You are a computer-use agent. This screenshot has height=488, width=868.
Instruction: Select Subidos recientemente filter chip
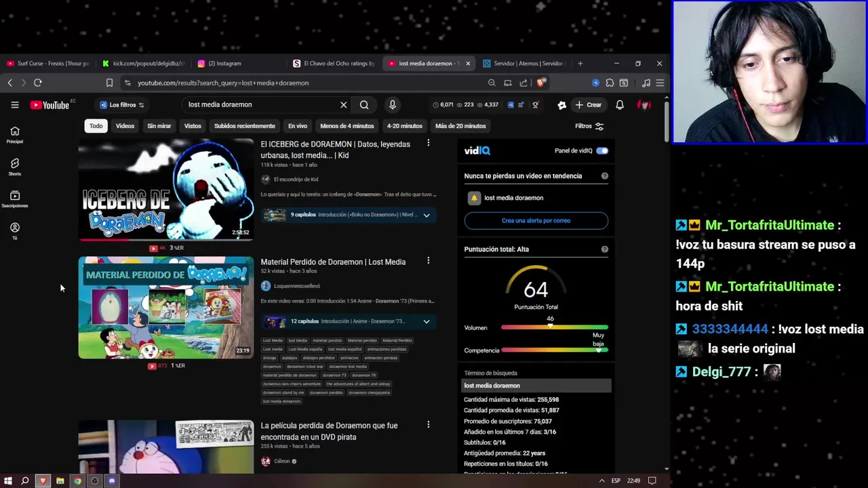pos(245,126)
